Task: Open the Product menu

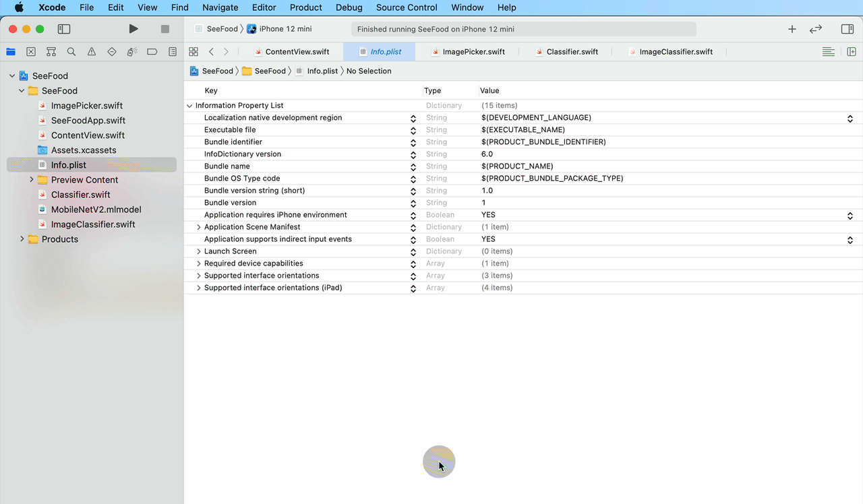Action: point(305,7)
